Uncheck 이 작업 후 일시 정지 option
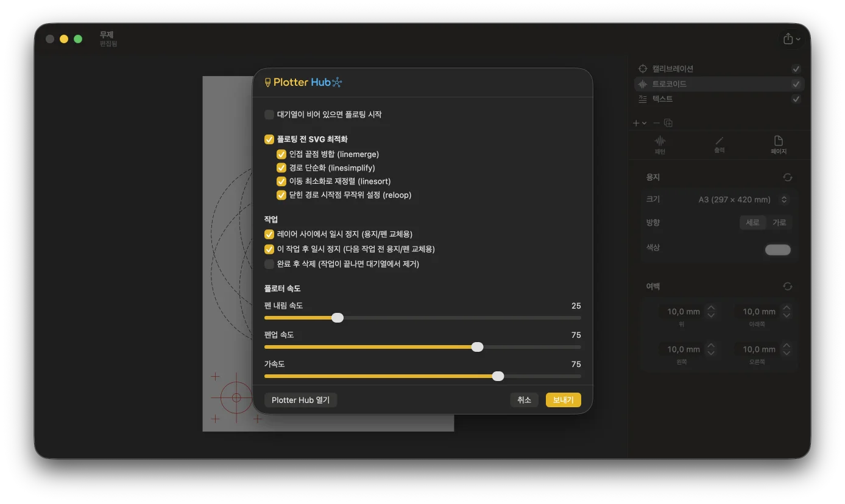Image resolution: width=845 pixels, height=504 pixels. 269,249
